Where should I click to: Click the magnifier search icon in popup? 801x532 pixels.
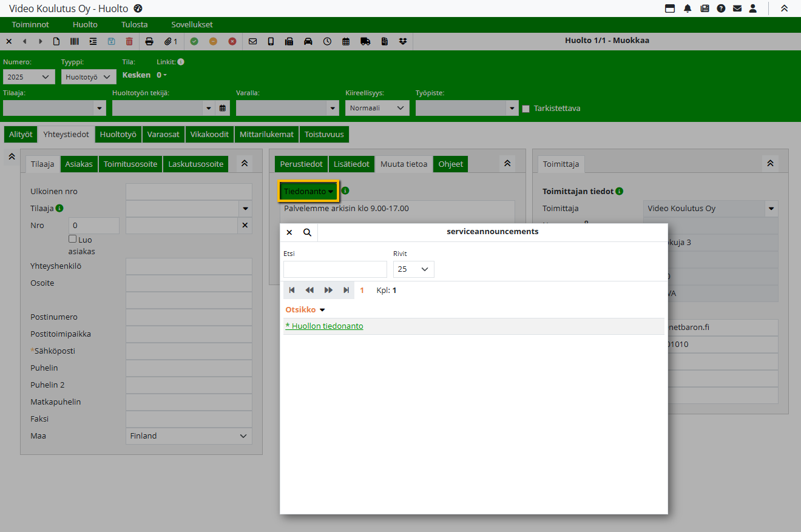point(307,232)
